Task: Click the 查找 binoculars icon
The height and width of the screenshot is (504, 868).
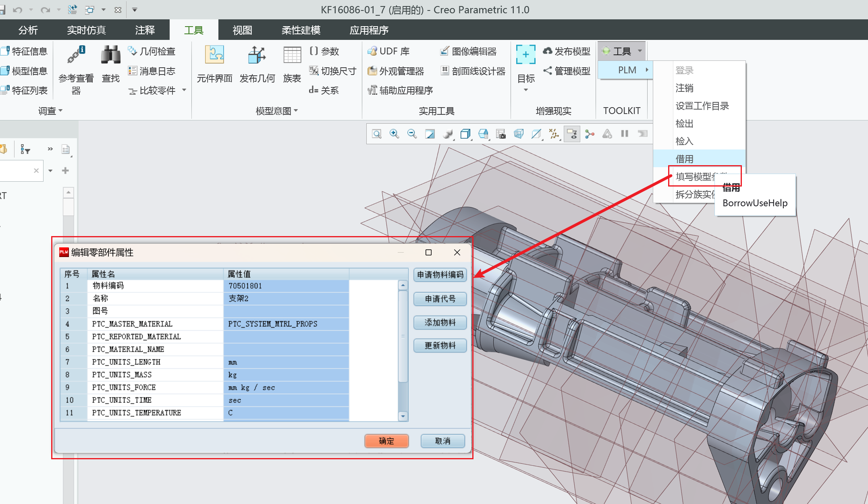Action: (111, 55)
